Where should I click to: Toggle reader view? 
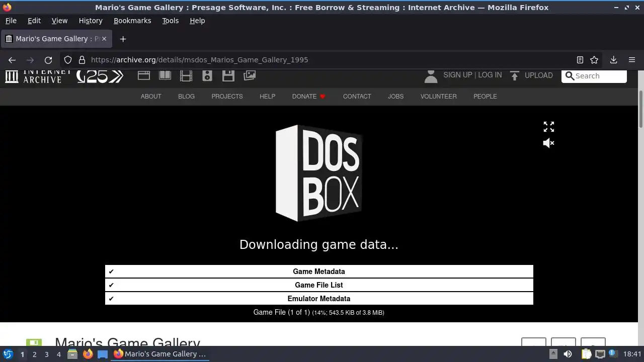coord(580,60)
